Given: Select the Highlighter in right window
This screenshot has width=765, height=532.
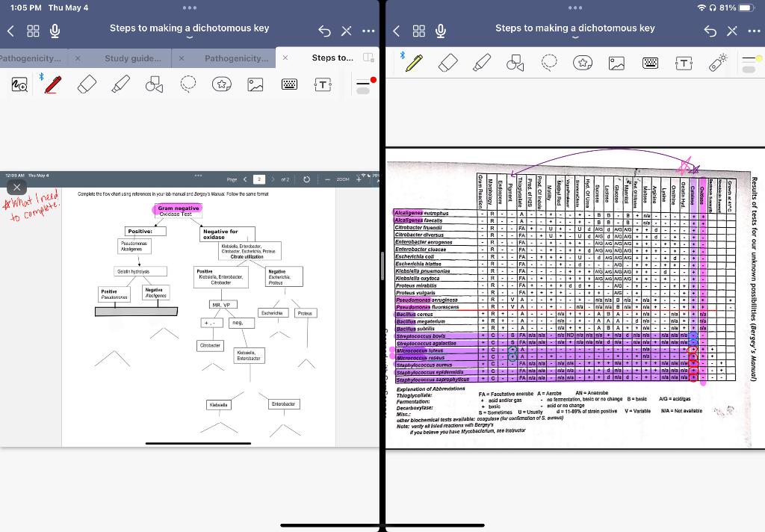Looking at the screenshot, I should [482, 63].
